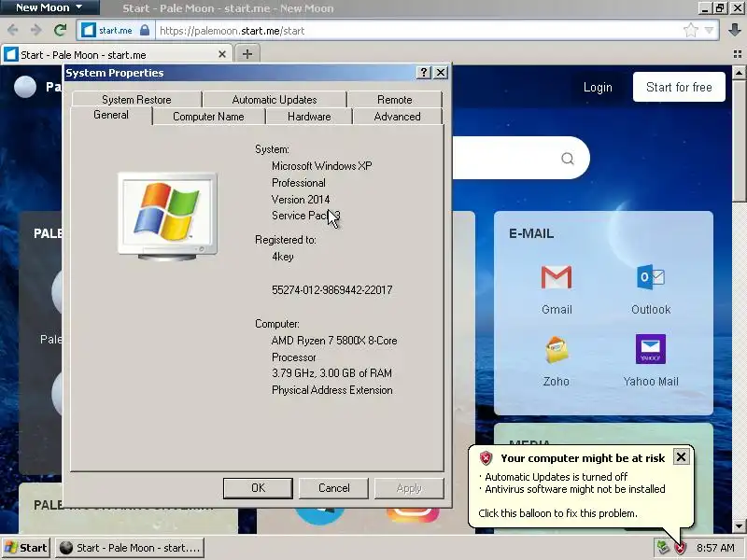The width and height of the screenshot is (747, 560).
Task: Click the Windows XP logo monitor image
Action: (x=167, y=217)
